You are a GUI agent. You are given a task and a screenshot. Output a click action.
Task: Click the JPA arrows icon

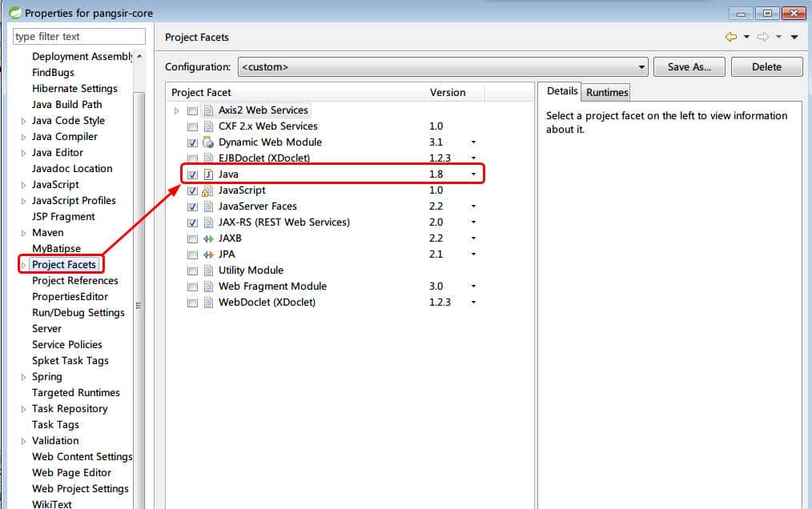coord(208,254)
